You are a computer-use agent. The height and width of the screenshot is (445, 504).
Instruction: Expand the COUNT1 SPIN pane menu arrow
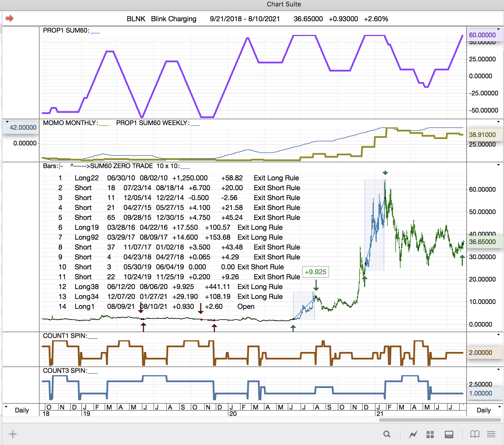pos(498,335)
